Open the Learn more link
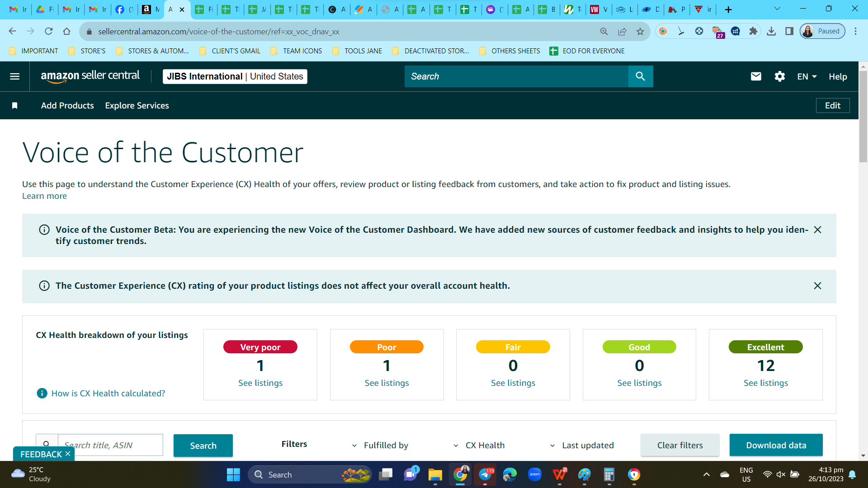 [44, 196]
